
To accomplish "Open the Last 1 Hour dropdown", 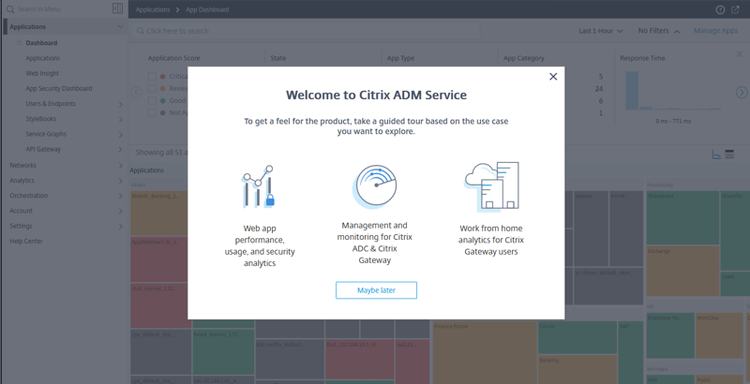I will (601, 31).
